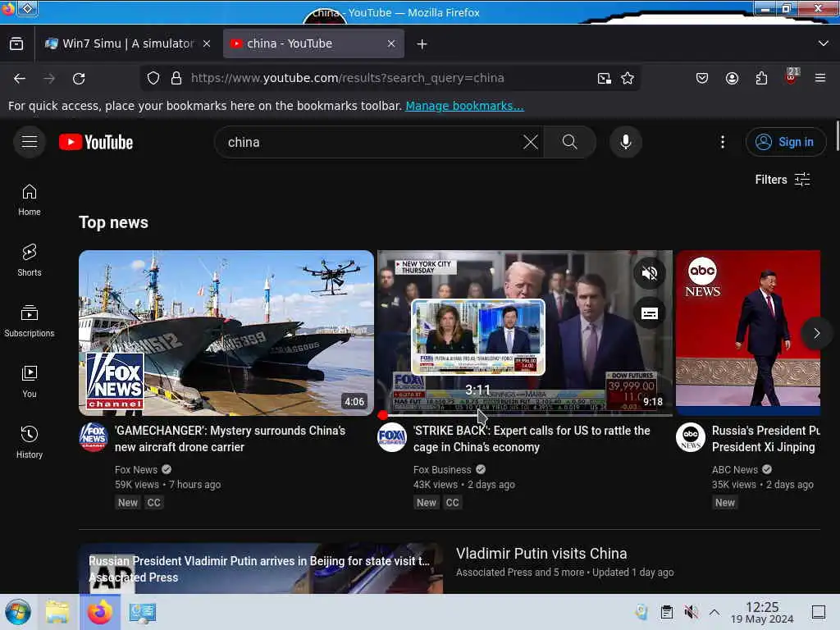Reload the page

click(79, 78)
